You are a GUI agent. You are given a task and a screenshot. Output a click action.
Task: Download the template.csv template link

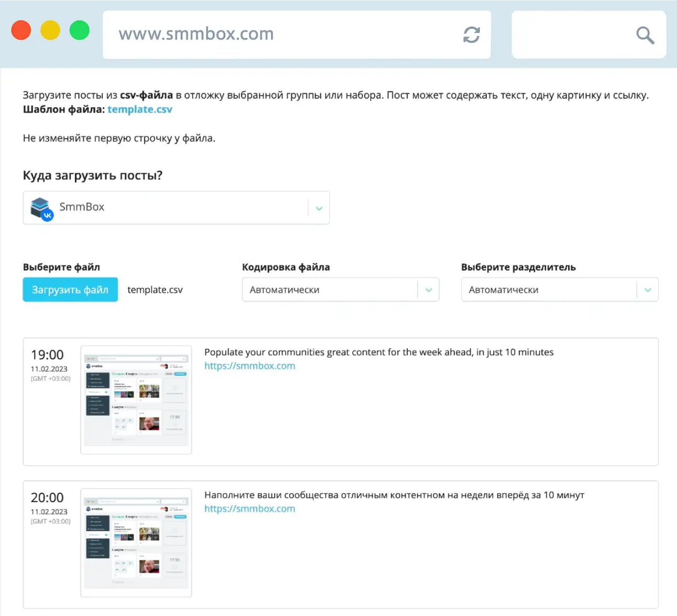tap(140, 109)
